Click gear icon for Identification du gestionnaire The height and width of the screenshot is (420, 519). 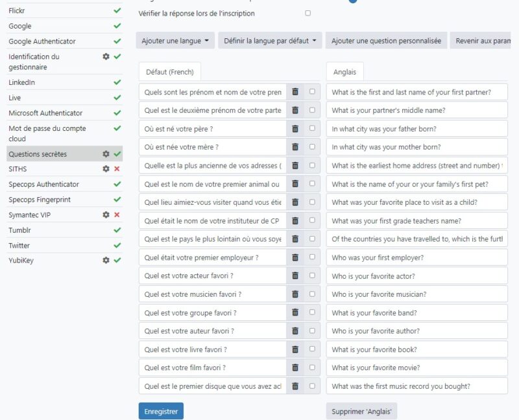(x=106, y=56)
